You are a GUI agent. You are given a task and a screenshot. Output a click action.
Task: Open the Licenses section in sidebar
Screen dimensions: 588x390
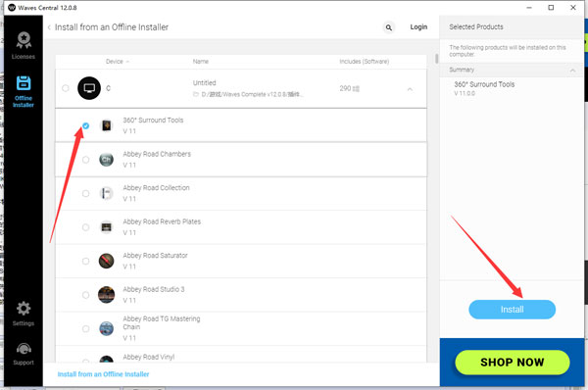(x=24, y=45)
